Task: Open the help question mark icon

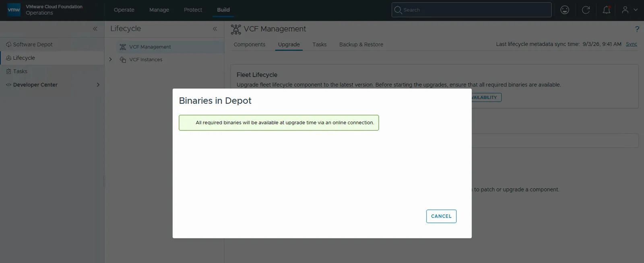Action: point(637,29)
